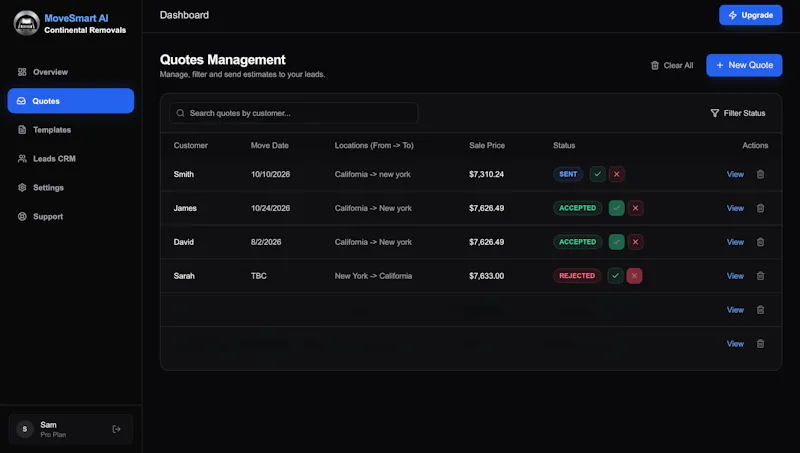This screenshot has width=800, height=453.
Task: Click Clear All quotes
Action: click(x=672, y=65)
